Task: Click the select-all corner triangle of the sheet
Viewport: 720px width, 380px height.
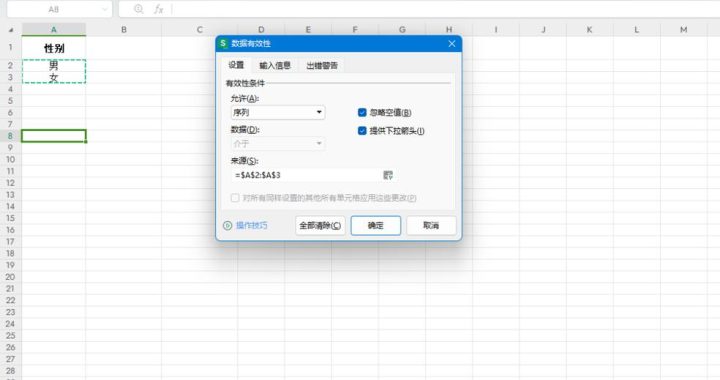Action: (x=11, y=30)
